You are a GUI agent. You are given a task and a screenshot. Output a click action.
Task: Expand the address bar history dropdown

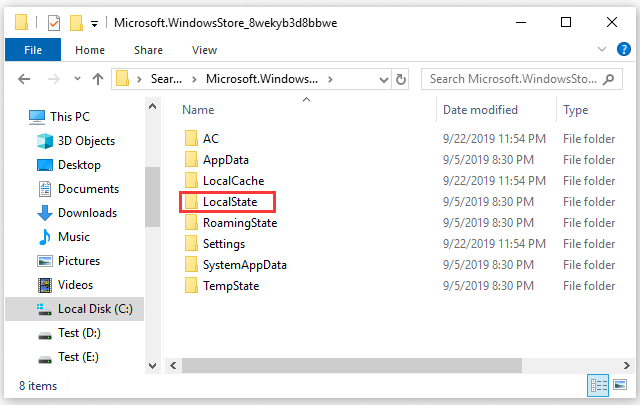click(384, 79)
